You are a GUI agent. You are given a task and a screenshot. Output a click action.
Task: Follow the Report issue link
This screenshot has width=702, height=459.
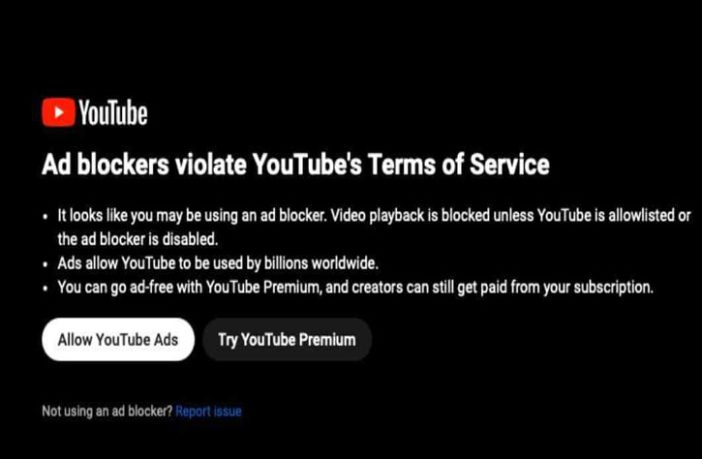(208, 411)
